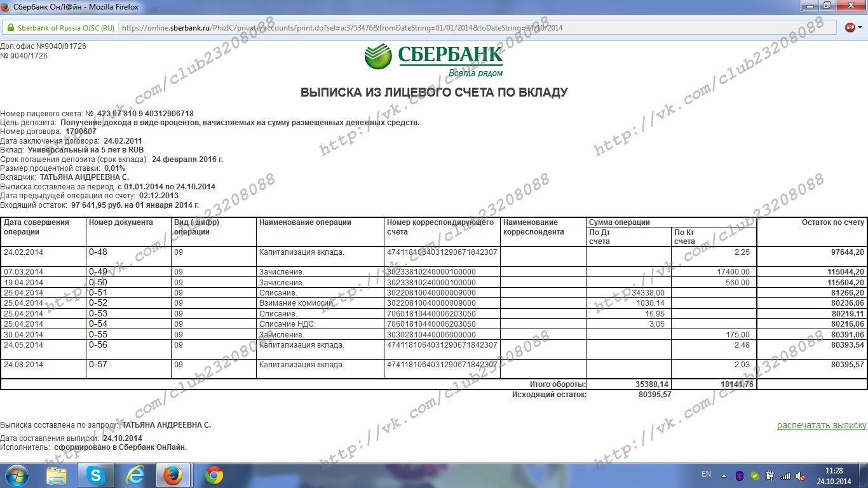Click debit amount 1030,14
Viewport: 868px width, 488px height.
coord(650,303)
